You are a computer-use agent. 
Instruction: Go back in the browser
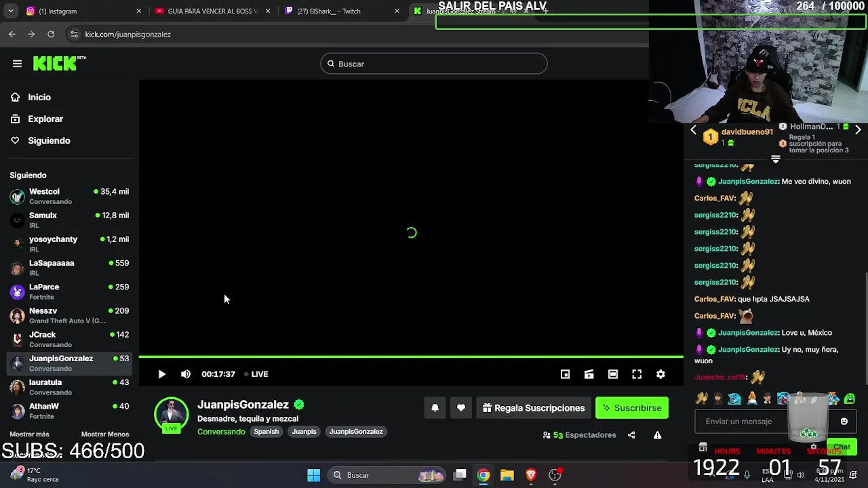[12, 34]
